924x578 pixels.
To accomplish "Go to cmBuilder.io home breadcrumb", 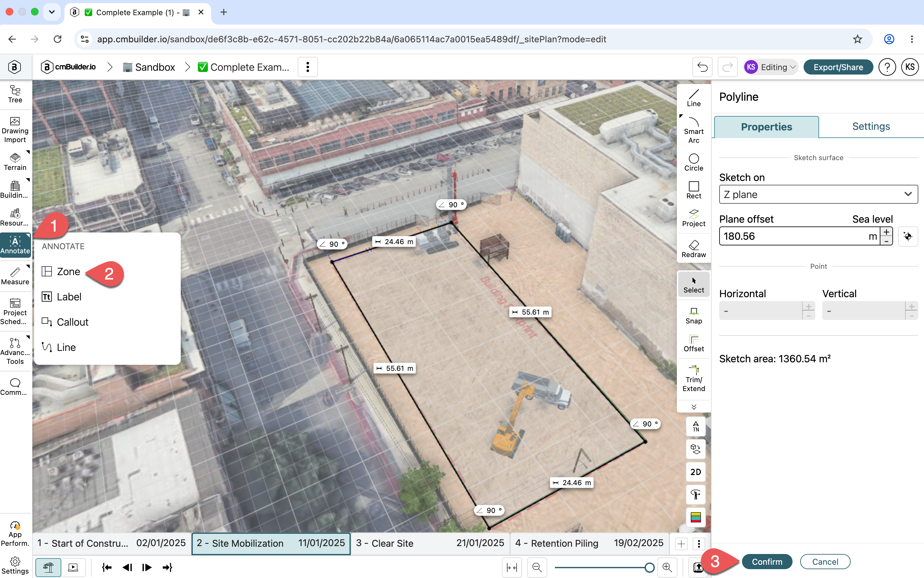I will (69, 67).
